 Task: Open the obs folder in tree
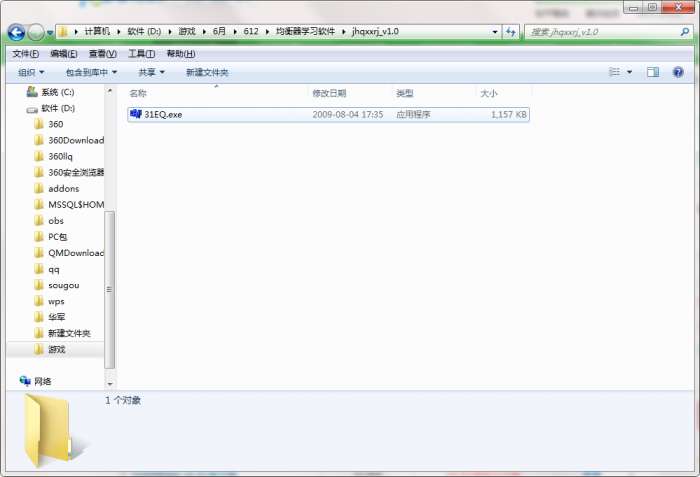(49, 221)
